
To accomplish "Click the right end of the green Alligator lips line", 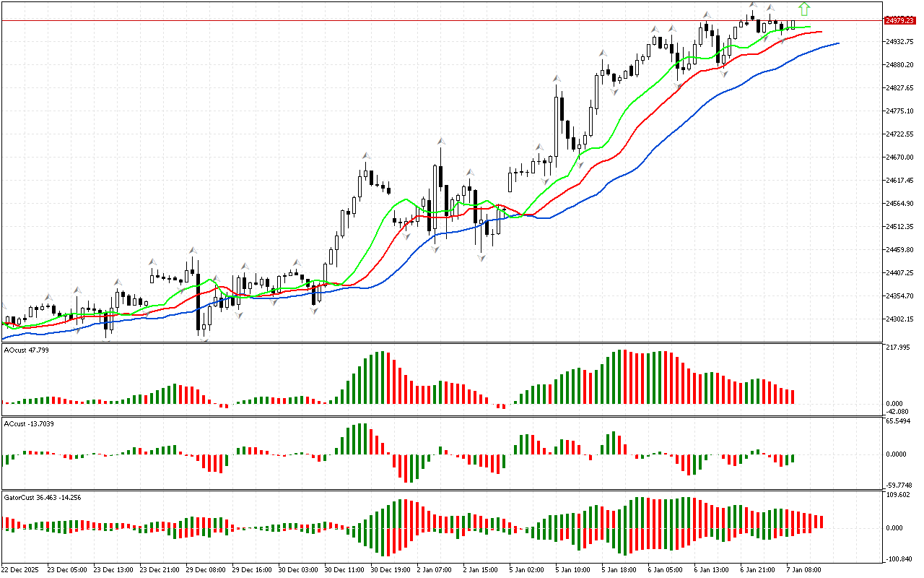I will click(x=810, y=27).
